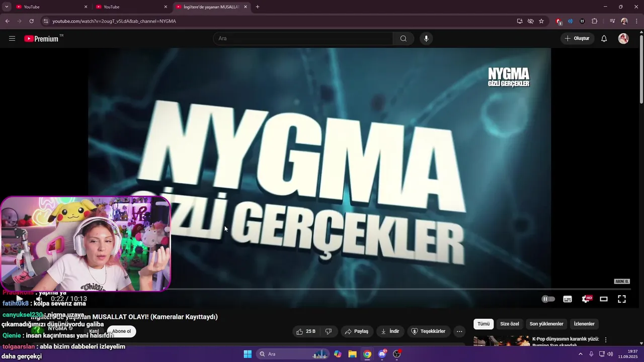
Task: Open the YouTube guide hamburger menu
Action: [12, 39]
